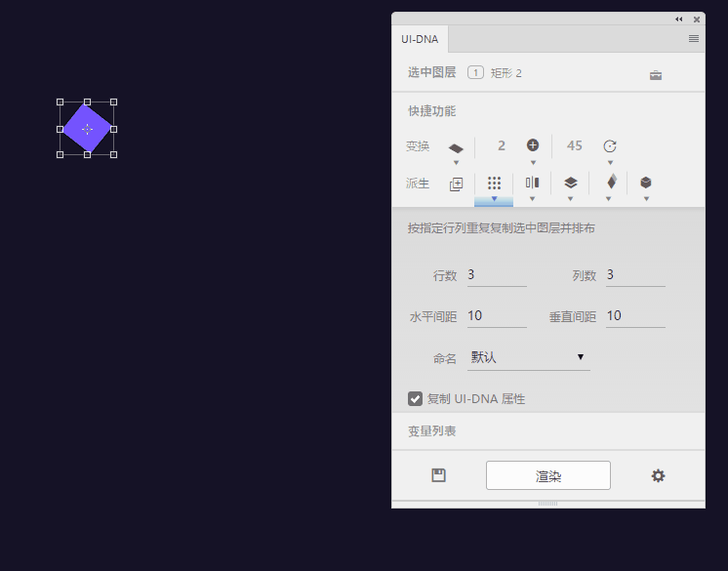Click the duplicate layer icon
The image size is (728, 571).
456,184
